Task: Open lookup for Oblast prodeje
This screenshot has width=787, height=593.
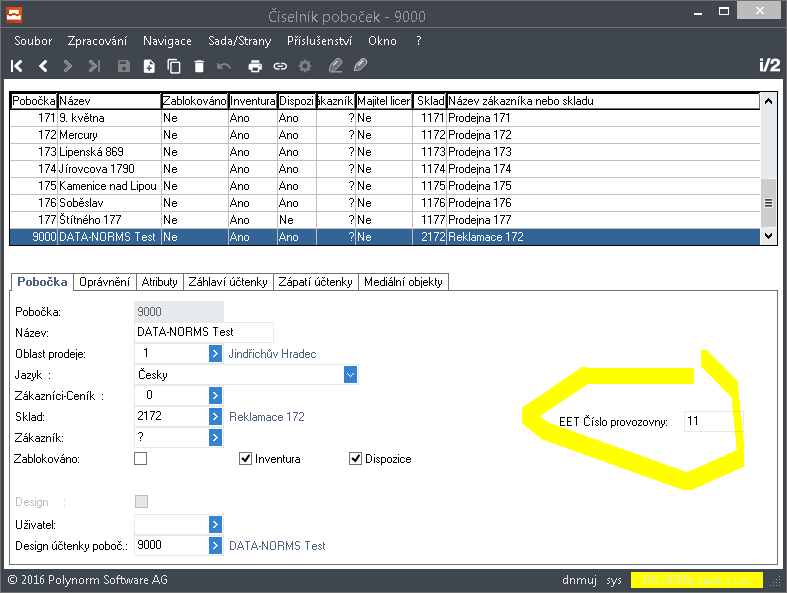Action: point(215,353)
